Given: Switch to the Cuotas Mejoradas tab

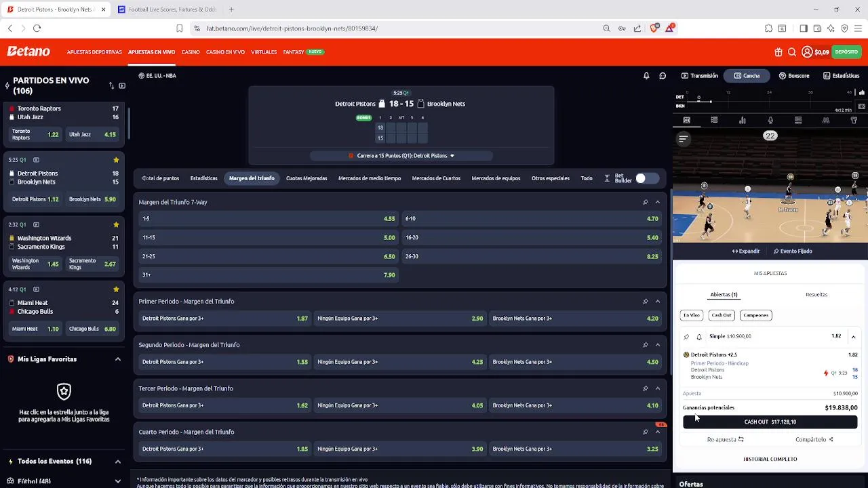Looking at the screenshot, I should click(307, 178).
